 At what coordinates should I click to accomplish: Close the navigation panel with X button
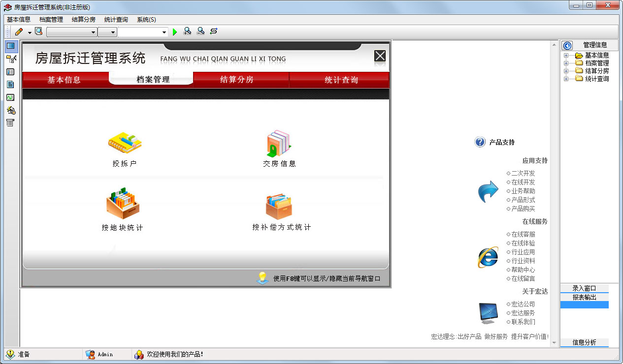point(380,56)
